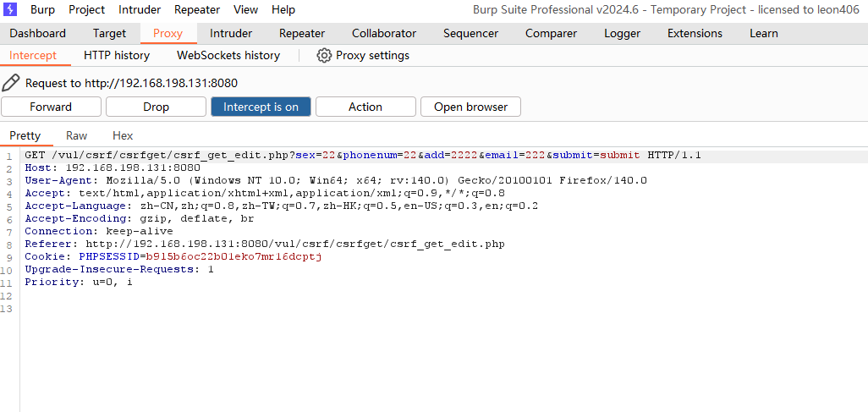Go to the Intruder tool tab

[231, 33]
